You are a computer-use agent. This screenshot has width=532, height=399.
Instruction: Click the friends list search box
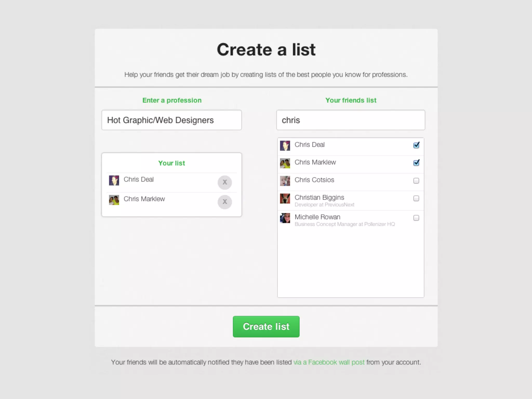point(350,120)
